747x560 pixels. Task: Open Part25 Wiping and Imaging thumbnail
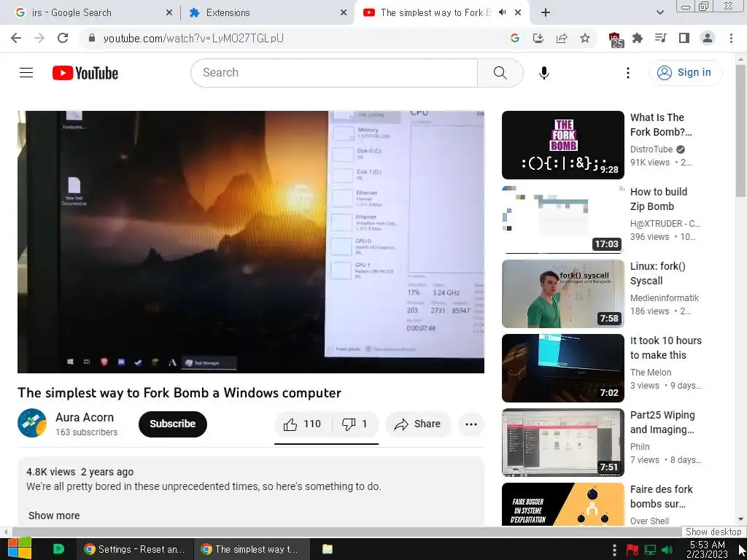point(562,442)
